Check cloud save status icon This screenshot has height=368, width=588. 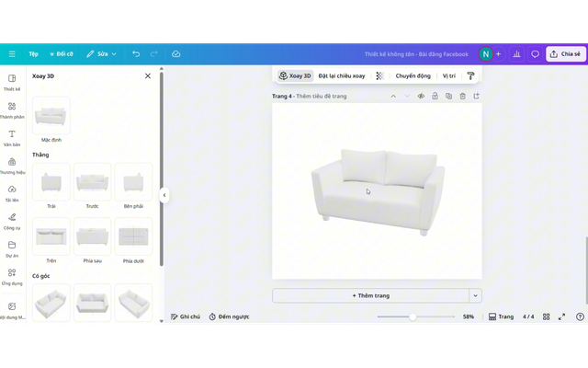pyautogui.click(x=175, y=54)
